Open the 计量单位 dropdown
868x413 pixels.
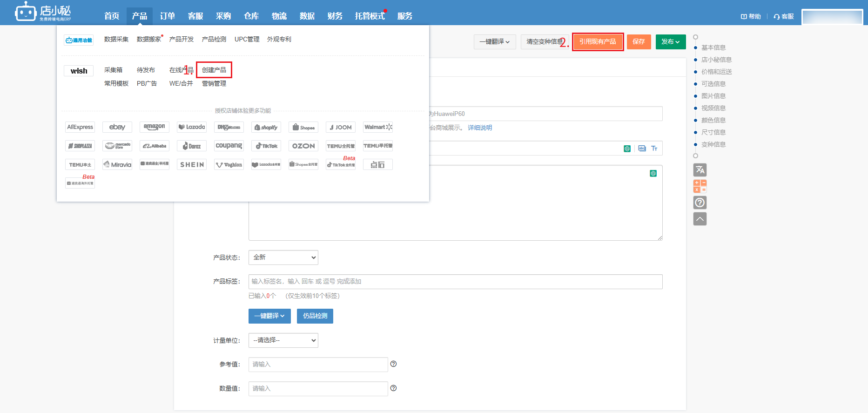(283, 340)
